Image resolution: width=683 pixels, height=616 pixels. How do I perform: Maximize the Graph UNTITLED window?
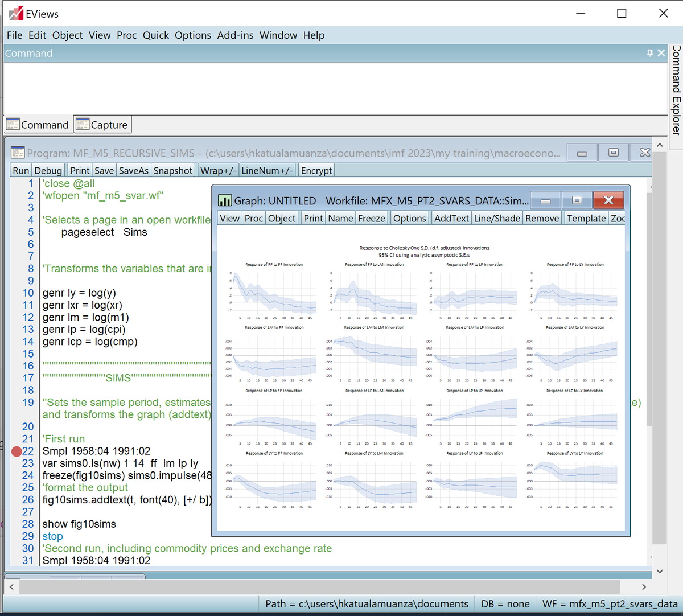pyautogui.click(x=577, y=200)
